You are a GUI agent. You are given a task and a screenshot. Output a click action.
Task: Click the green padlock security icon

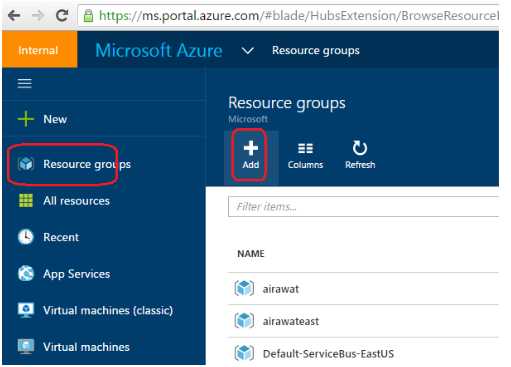pos(88,16)
